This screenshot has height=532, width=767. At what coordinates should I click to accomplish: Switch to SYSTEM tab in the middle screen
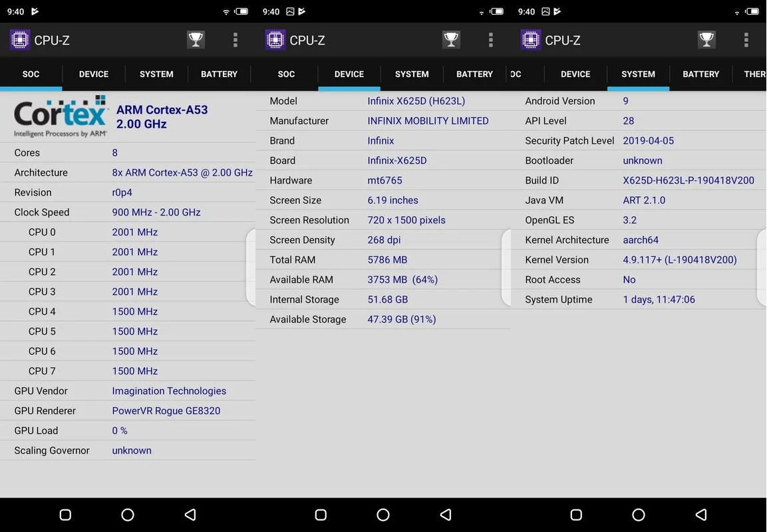click(x=411, y=74)
